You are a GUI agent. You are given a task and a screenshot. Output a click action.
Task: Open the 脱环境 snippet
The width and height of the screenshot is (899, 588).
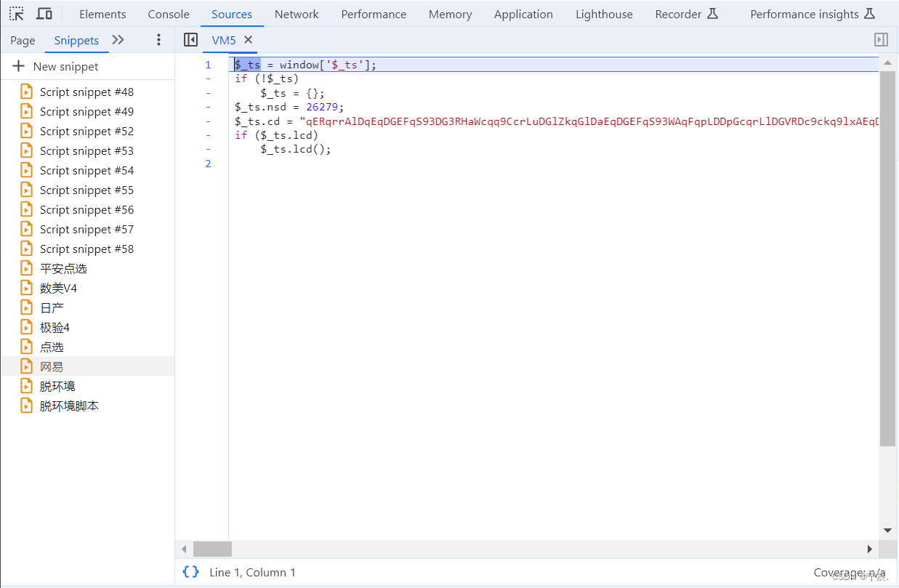click(57, 386)
